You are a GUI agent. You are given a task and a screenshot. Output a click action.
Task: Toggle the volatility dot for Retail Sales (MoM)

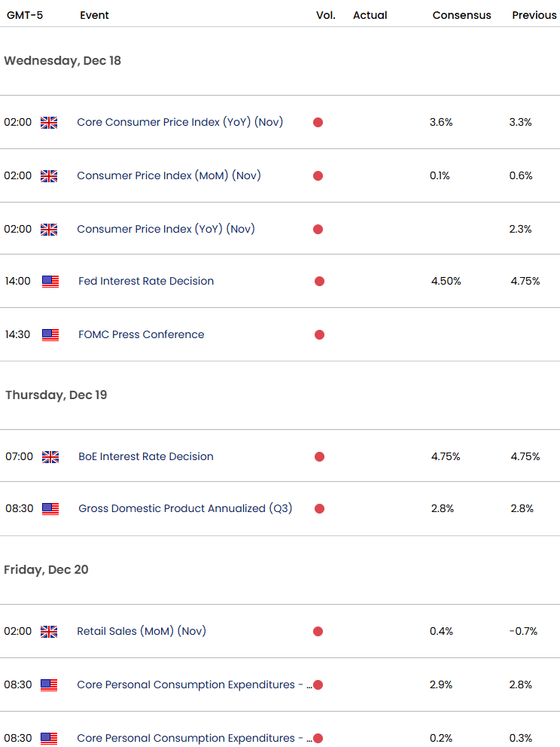click(x=319, y=631)
